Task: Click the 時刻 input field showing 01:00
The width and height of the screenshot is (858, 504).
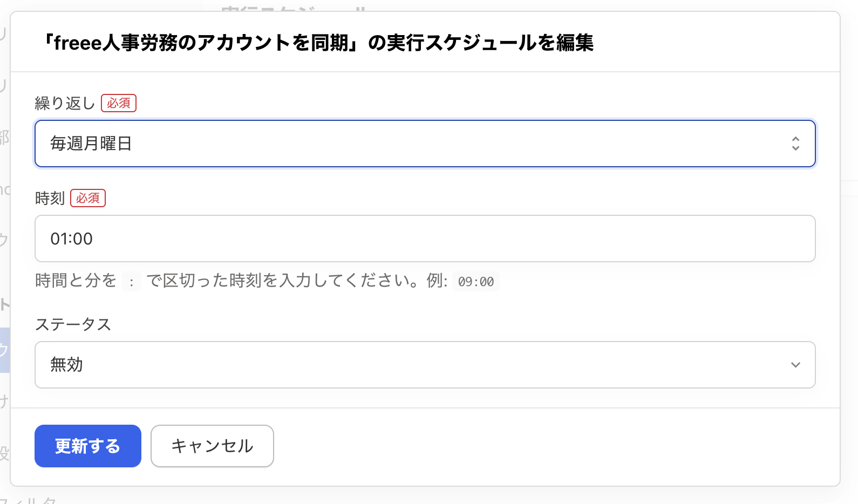Action: [425, 239]
